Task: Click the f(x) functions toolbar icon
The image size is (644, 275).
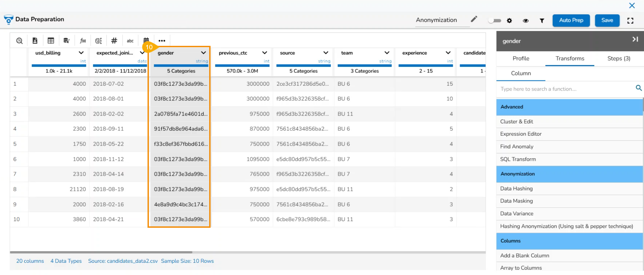Action: click(83, 41)
